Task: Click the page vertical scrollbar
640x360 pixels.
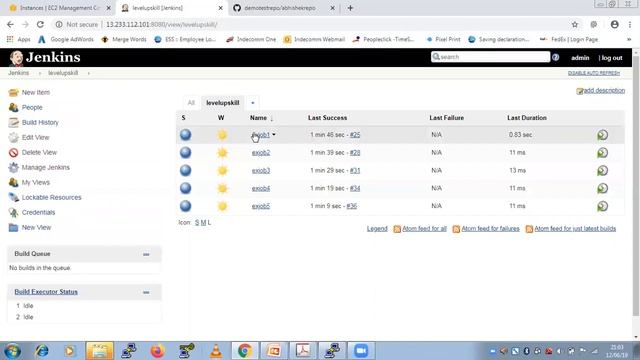Action: tap(636, 186)
